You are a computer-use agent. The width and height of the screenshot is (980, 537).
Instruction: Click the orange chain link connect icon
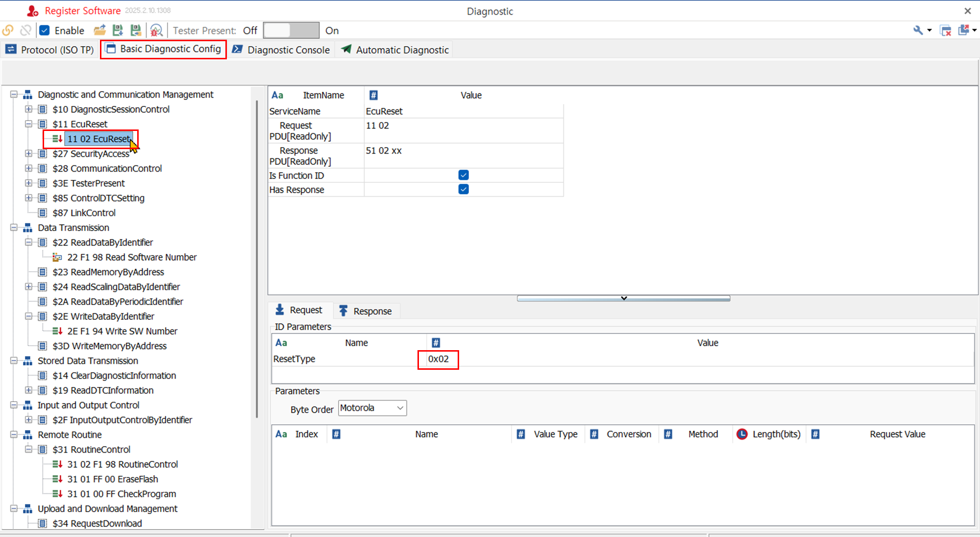pos(8,30)
